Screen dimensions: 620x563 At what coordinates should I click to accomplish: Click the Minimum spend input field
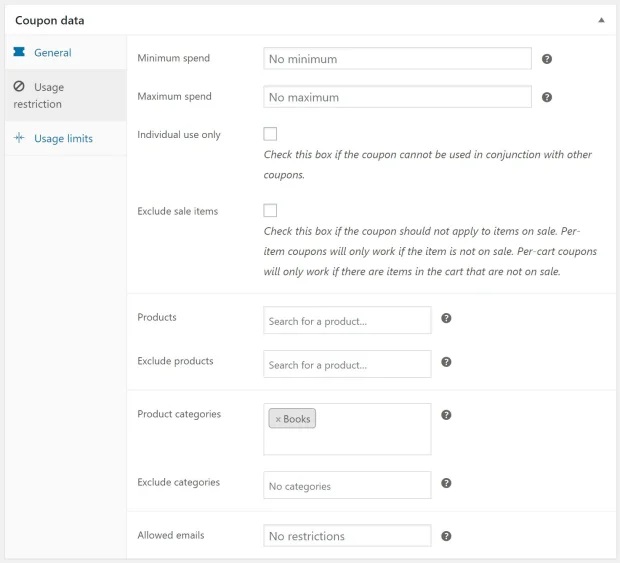tap(397, 59)
